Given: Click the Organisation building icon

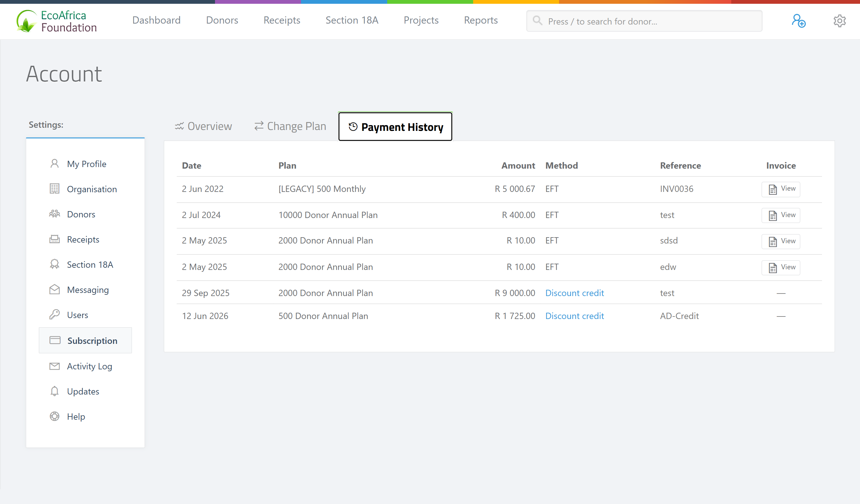Looking at the screenshot, I should click(54, 188).
